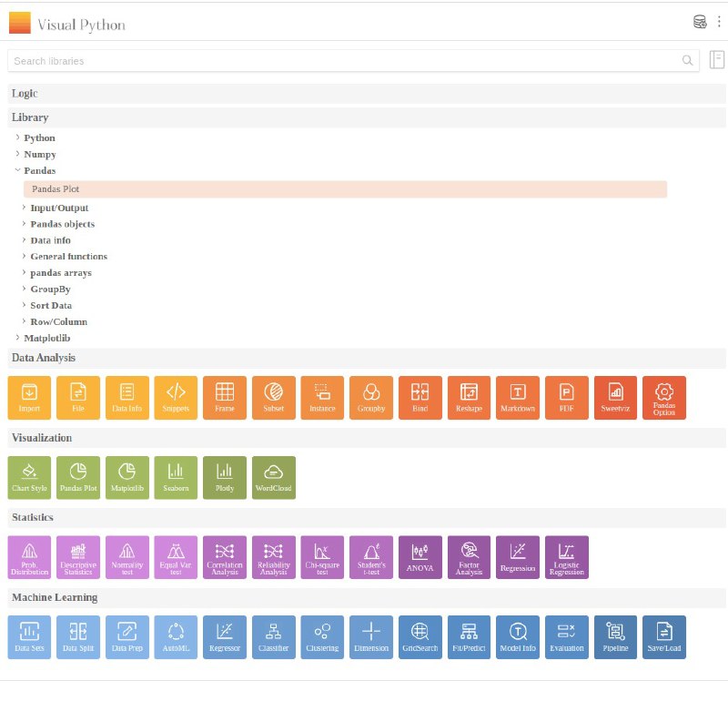Open the Data Info tile

(127, 398)
